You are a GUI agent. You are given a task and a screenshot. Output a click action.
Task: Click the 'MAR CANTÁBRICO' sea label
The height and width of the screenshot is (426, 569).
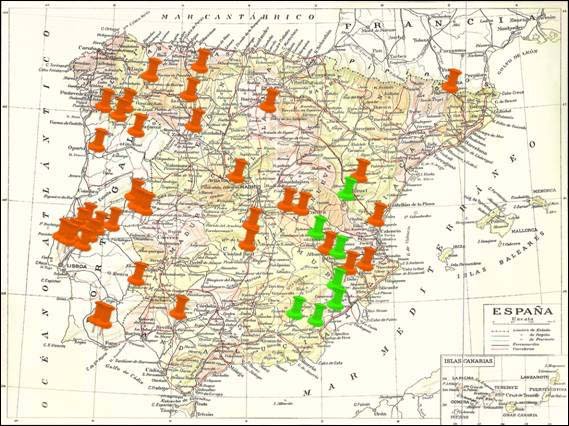point(239,17)
